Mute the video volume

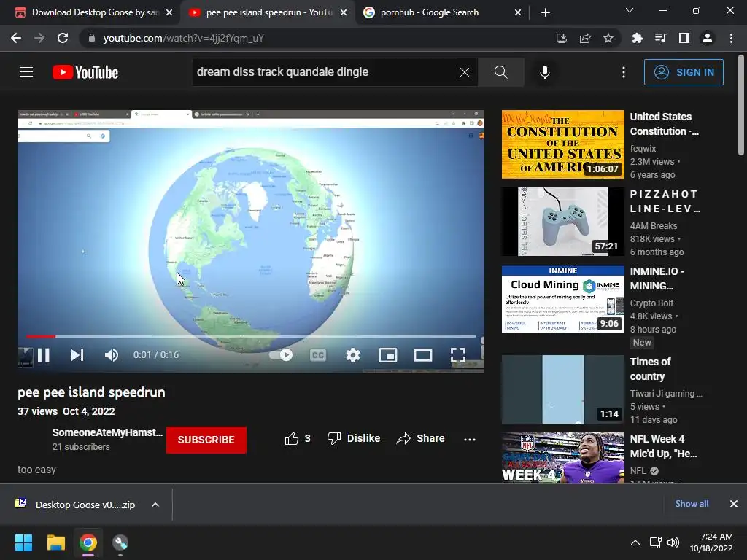click(x=111, y=355)
